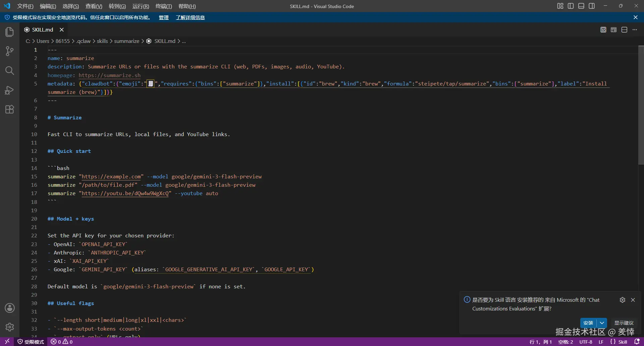
Task: Expand the C: breadcrumb segment
Action: (28, 41)
